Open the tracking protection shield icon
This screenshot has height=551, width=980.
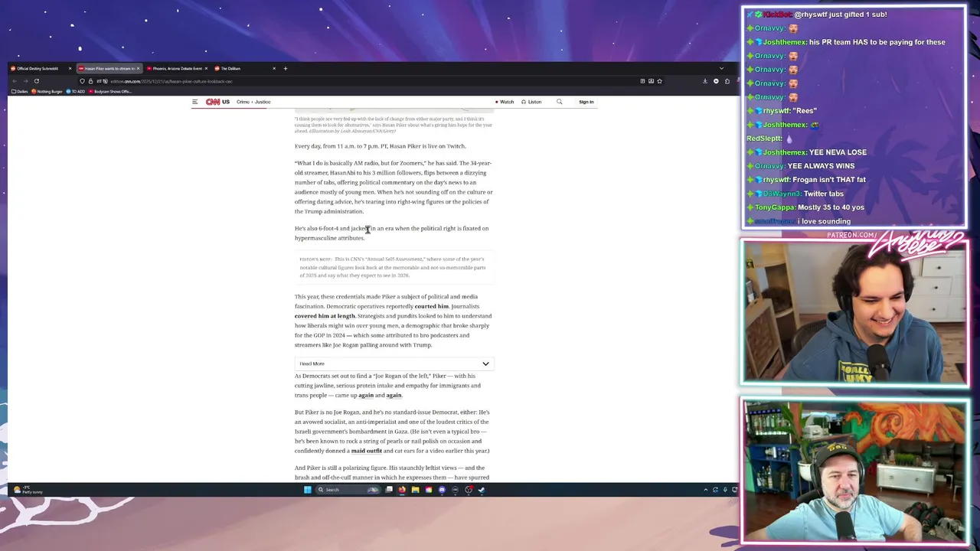[x=82, y=81]
